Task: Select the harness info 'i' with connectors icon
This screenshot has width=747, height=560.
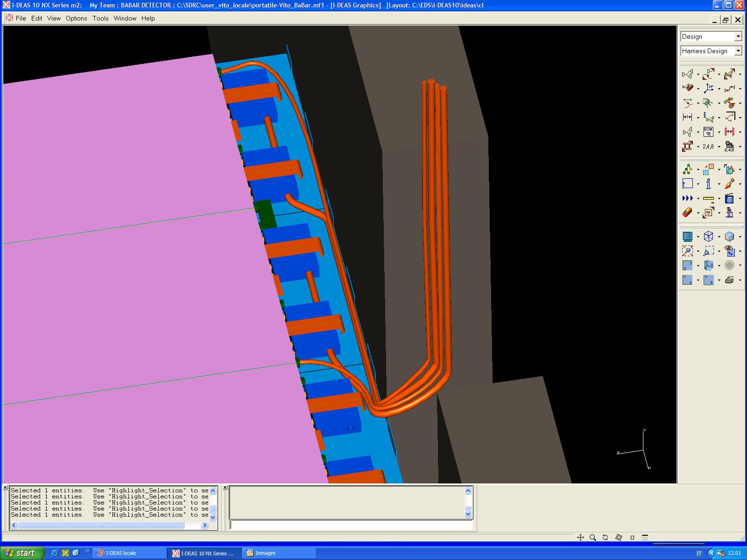Action: pyautogui.click(x=708, y=117)
